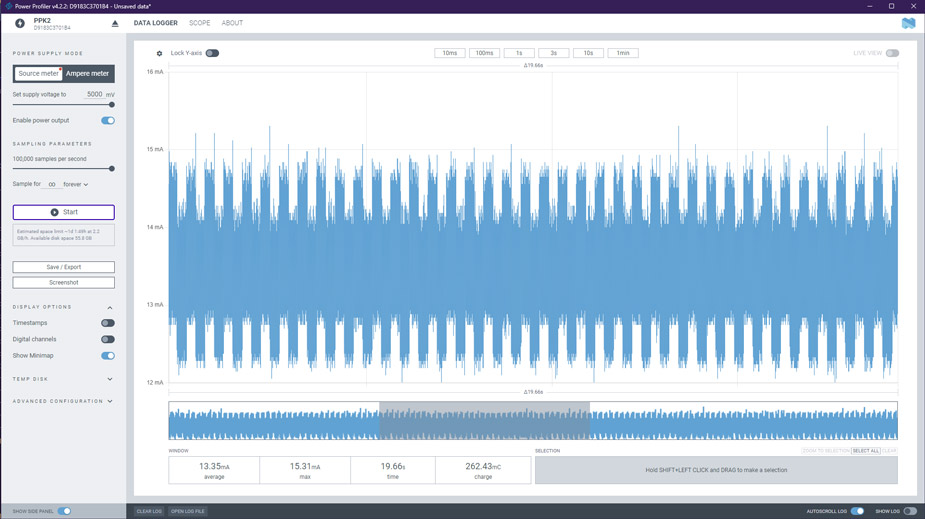Turn on the Timestamps display option
This screenshot has height=519, width=925.
coord(108,323)
